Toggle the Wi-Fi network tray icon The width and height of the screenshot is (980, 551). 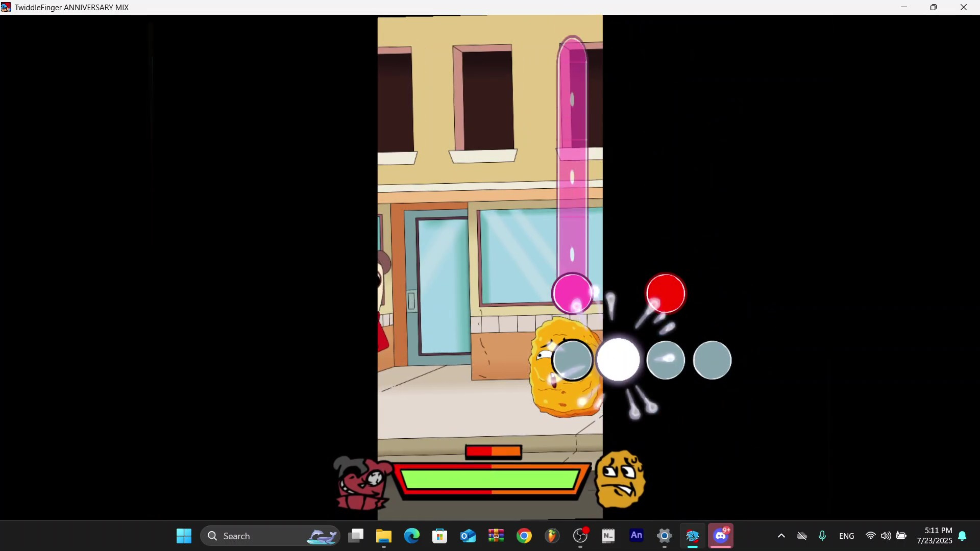(870, 536)
